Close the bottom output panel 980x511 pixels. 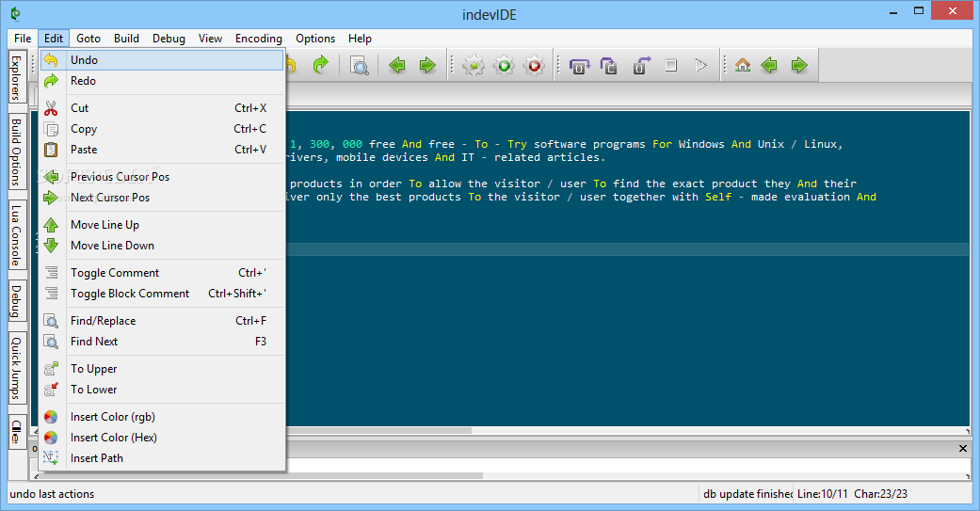(962, 449)
